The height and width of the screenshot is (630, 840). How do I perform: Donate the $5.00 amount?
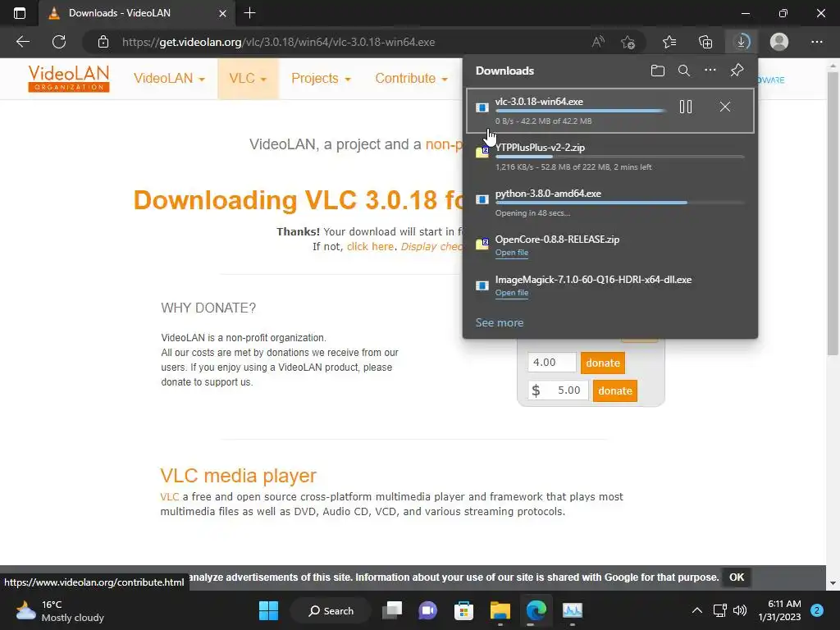pos(615,390)
